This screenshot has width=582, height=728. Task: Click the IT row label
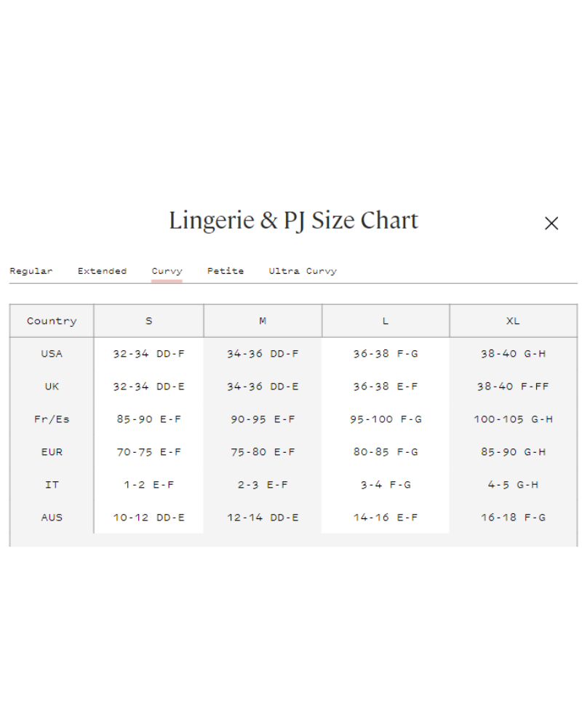[52, 485]
